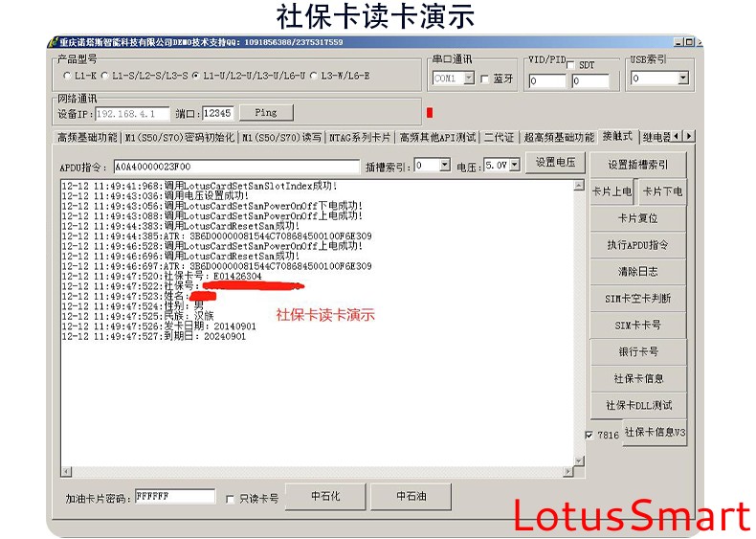Open 高频其他API测试 tab

coord(437,138)
